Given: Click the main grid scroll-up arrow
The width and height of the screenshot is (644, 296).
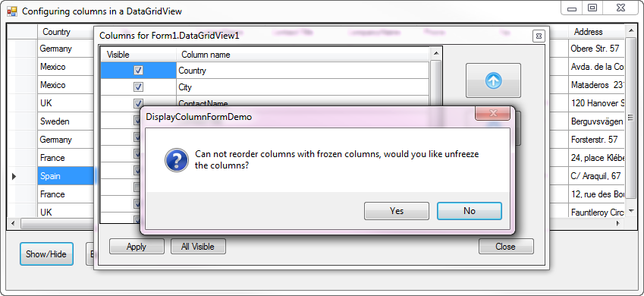Looking at the screenshot, I should (630, 31).
